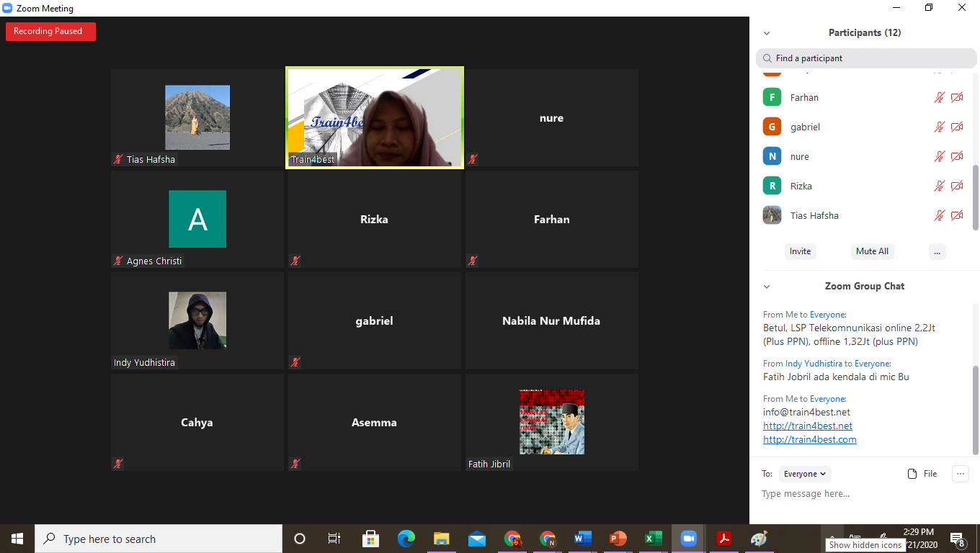
Task: Open Microsoft Edge from the taskbar
Action: 406,539
